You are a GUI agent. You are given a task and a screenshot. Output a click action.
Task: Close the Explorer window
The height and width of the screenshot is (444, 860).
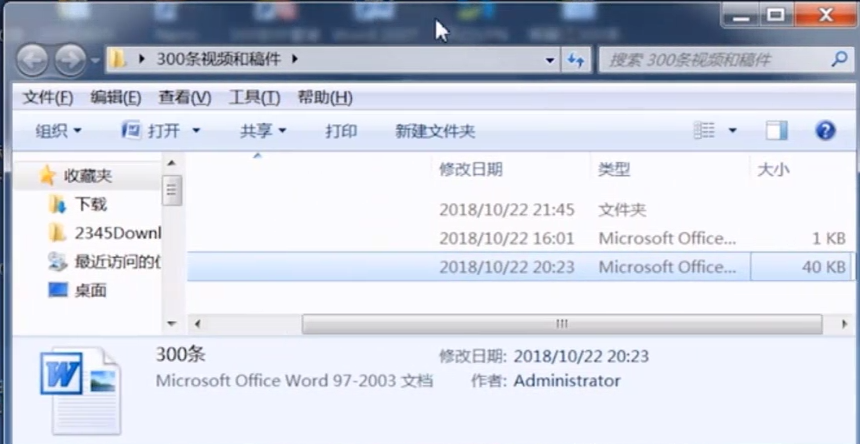(824, 15)
